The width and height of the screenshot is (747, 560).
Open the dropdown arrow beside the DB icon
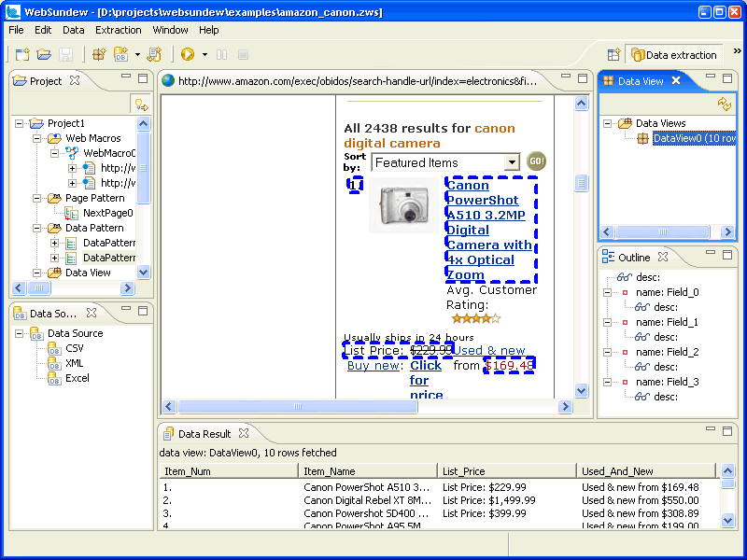click(x=137, y=55)
